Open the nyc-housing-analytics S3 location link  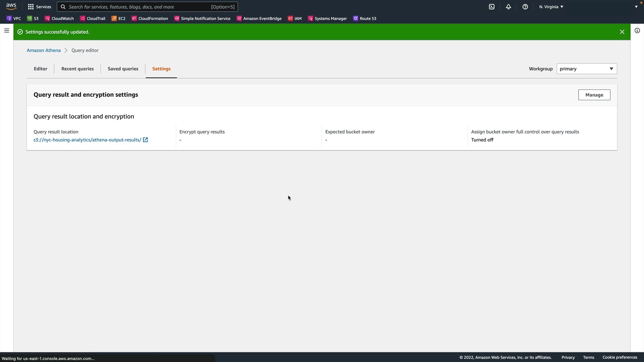(87, 140)
